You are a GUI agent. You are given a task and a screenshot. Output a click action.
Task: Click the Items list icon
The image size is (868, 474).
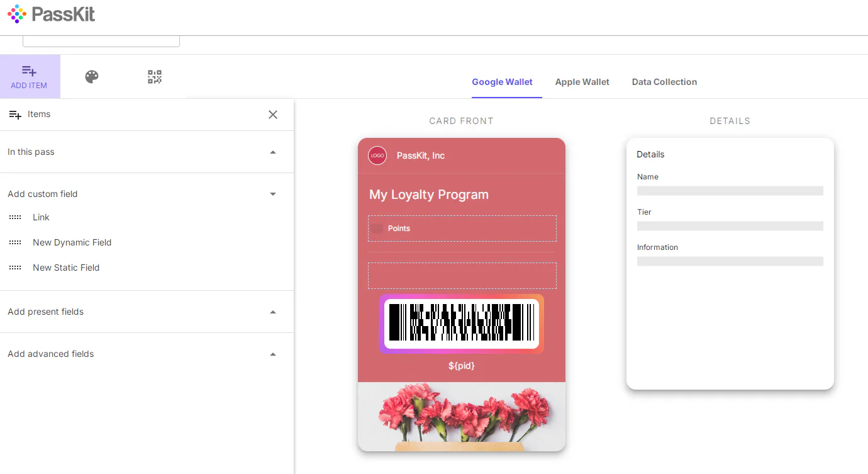15,115
